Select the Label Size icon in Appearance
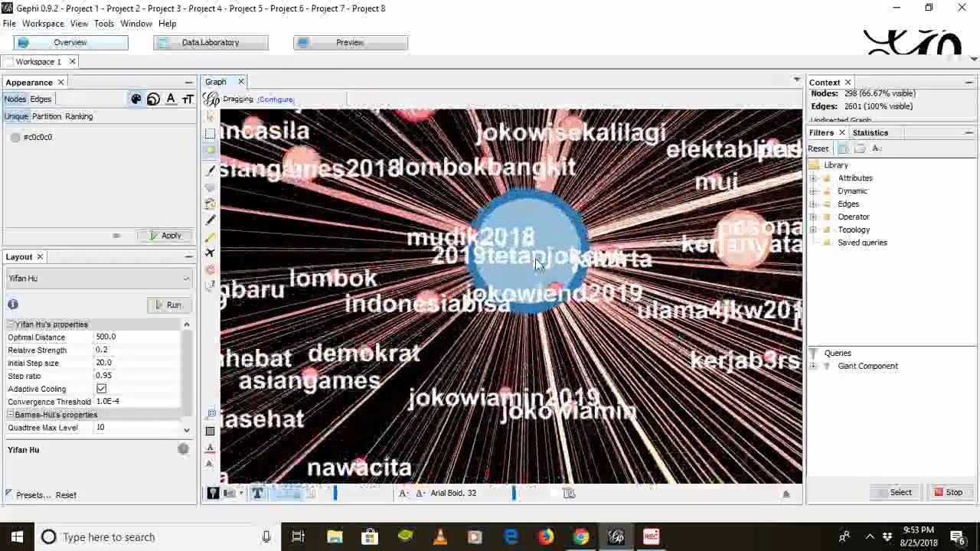This screenshot has height=551, width=980. [188, 99]
